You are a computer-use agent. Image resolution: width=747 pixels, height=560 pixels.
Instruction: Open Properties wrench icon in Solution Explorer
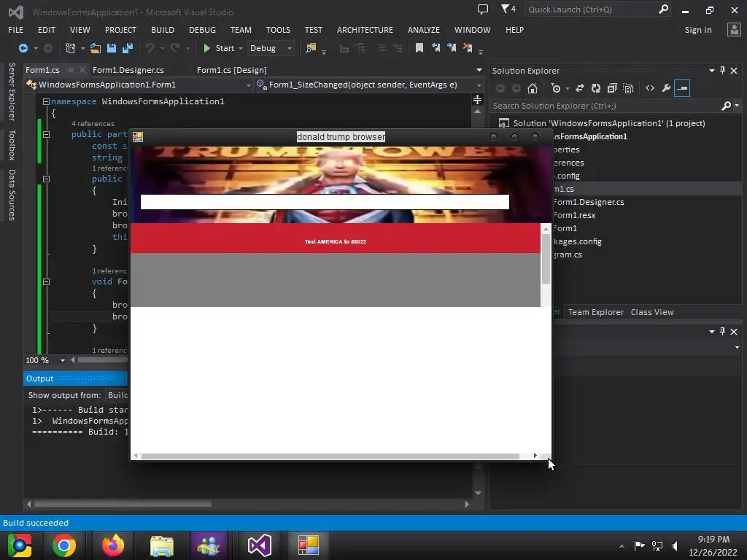coord(666,88)
